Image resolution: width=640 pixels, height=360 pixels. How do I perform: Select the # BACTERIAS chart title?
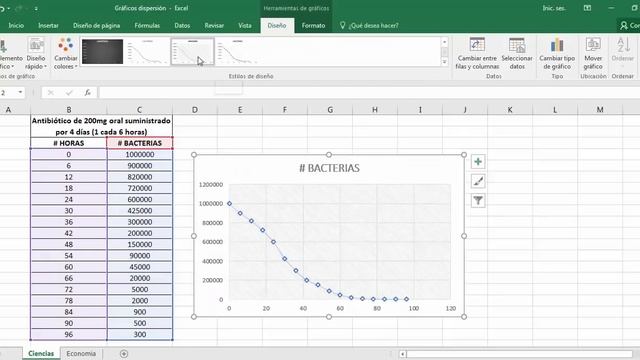[x=329, y=168]
